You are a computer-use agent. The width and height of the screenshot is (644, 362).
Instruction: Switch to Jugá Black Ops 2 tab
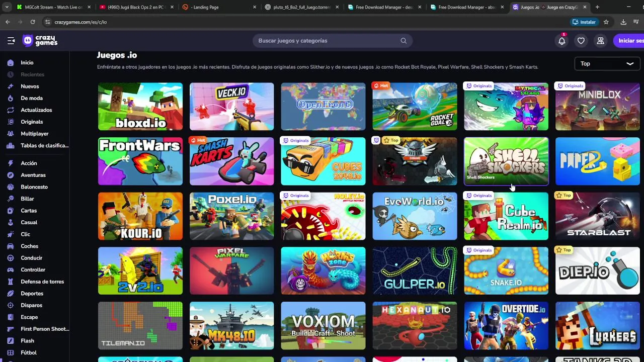click(x=135, y=7)
